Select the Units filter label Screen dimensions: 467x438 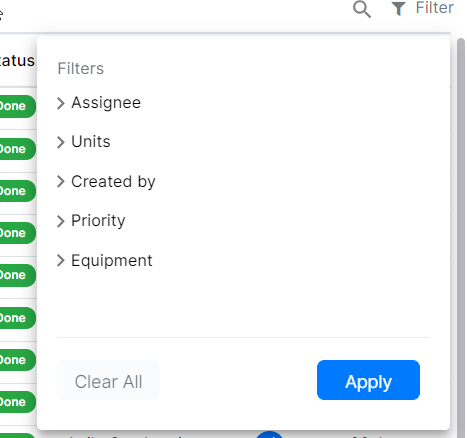[91, 142]
